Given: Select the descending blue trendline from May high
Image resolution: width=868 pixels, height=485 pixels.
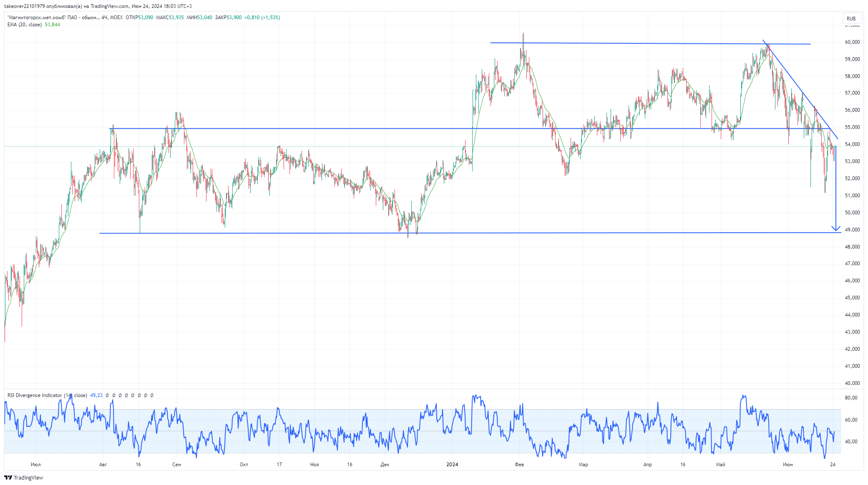Looking at the screenshot, I should click(x=800, y=89).
